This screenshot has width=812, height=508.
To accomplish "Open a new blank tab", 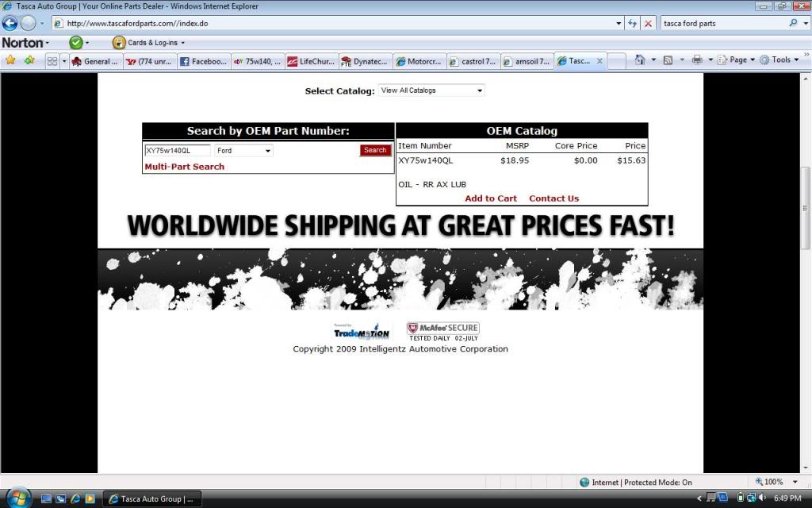I will (616, 61).
